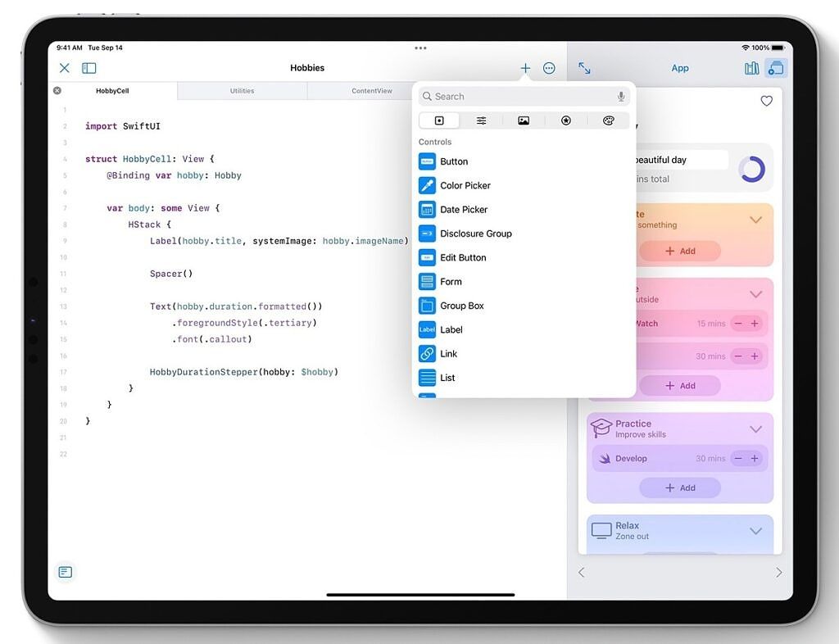Show the Views controls library section
The width and height of the screenshot is (839, 644).
click(439, 120)
